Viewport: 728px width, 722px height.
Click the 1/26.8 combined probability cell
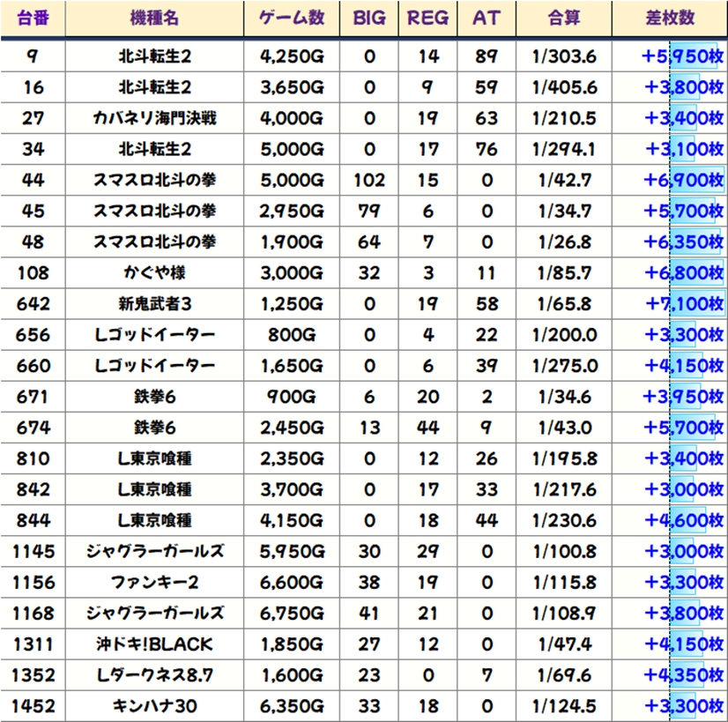(x=564, y=242)
